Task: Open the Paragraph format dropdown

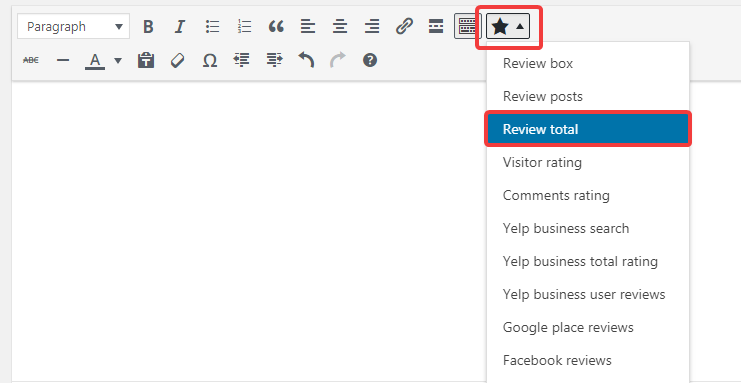Action: [x=74, y=26]
